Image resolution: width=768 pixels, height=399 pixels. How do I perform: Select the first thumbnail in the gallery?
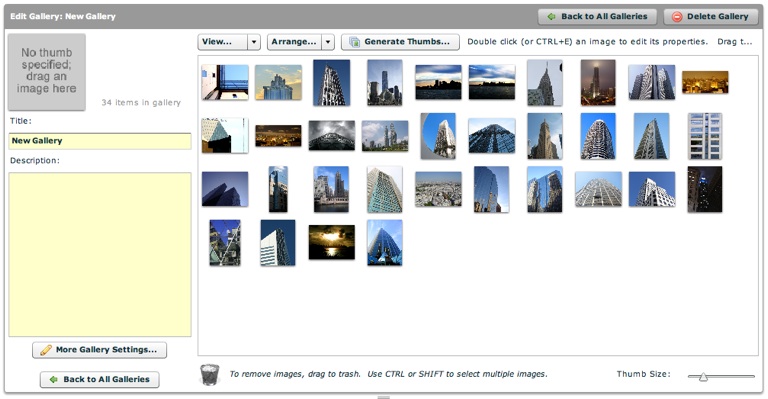click(x=225, y=82)
